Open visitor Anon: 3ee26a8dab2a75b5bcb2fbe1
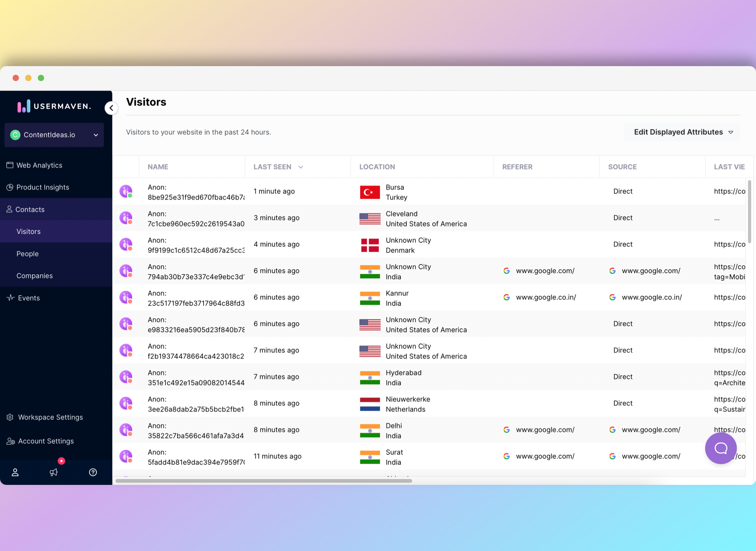756x551 pixels. point(196,404)
